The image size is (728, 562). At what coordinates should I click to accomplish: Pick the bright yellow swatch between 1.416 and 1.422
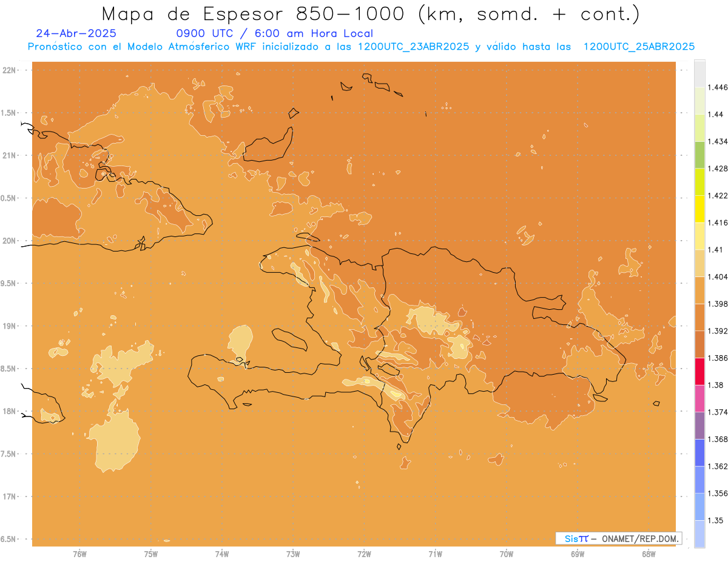699,209
